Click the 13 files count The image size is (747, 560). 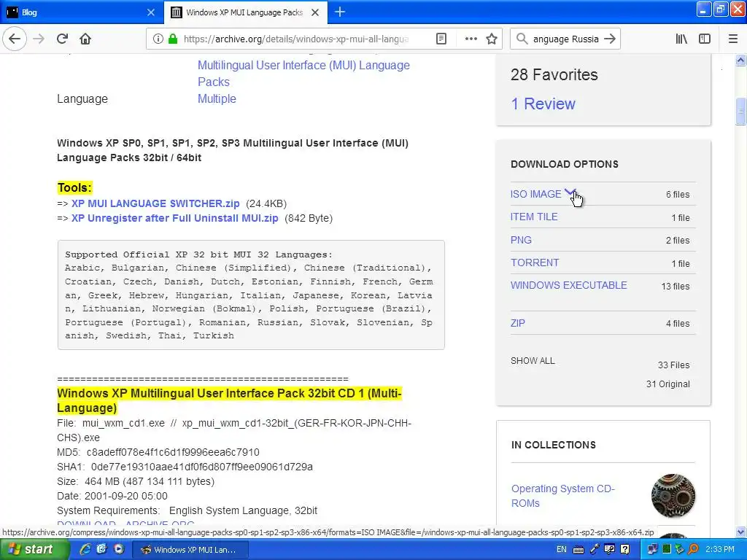675,286
